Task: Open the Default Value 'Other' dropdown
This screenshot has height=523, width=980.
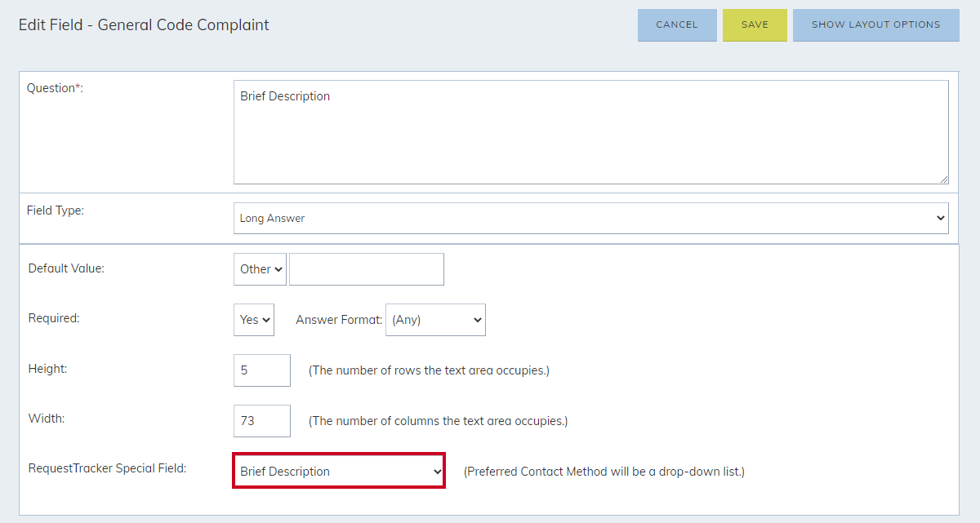Action: click(260, 269)
